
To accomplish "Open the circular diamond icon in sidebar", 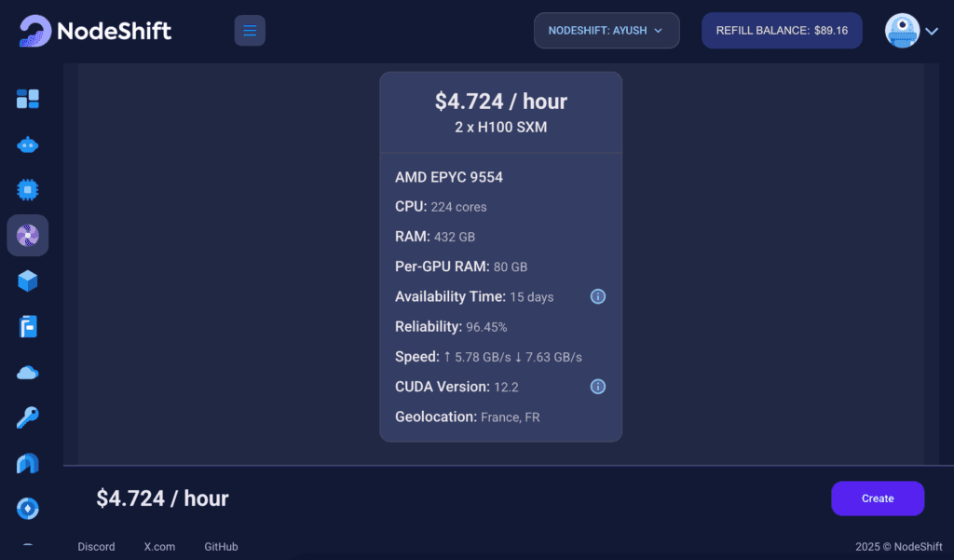I will coord(27,508).
